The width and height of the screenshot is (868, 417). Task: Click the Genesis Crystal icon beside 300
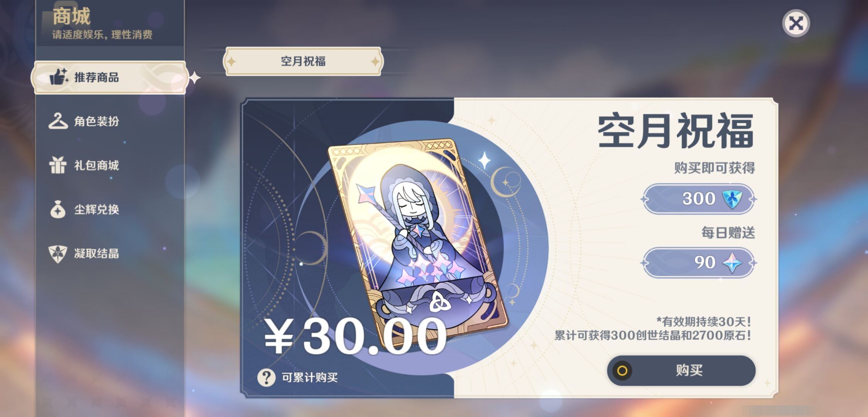732,199
